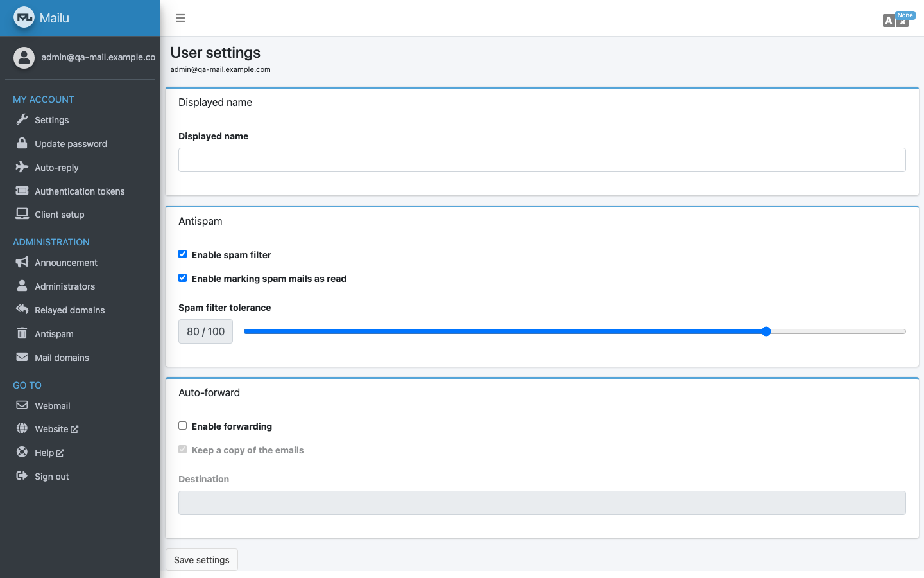Open Relayed domains menu item
The image size is (924, 578).
pyautogui.click(x=80, y=310)
